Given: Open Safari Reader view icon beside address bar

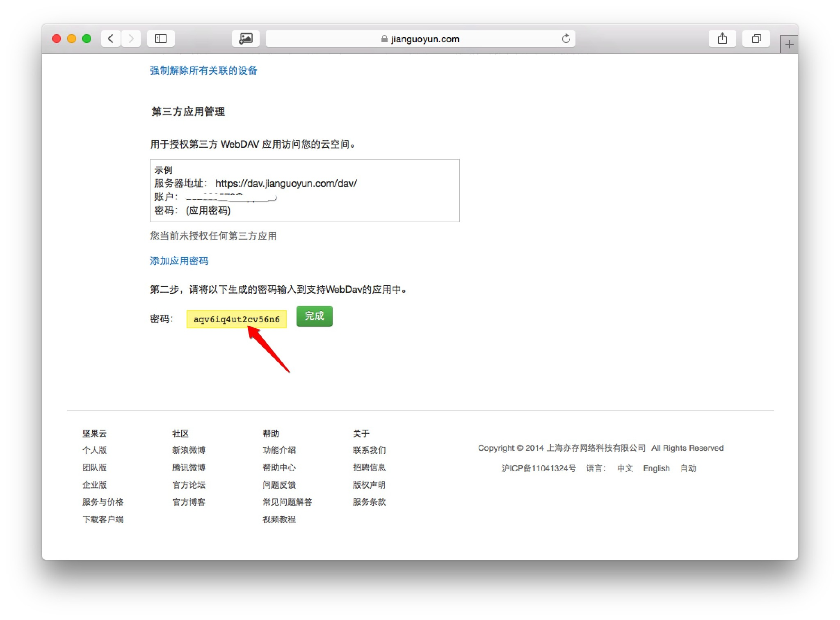Looking at the screenshot, I should pos(245,38).
